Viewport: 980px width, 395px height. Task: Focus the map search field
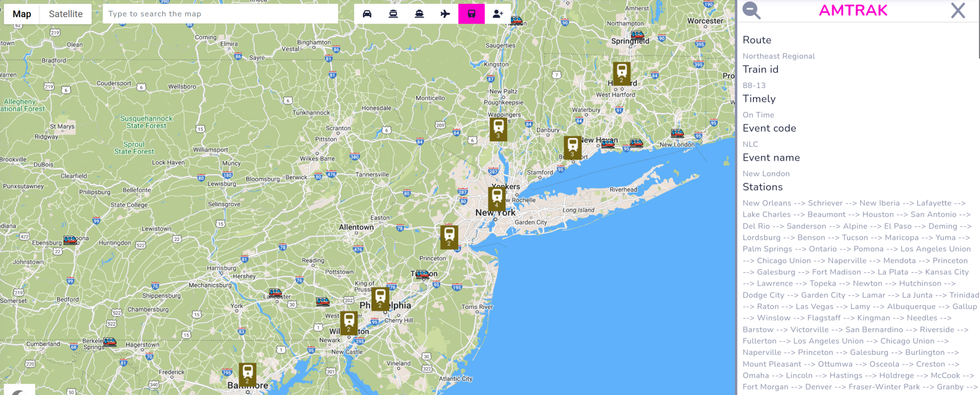click(220, 14)
